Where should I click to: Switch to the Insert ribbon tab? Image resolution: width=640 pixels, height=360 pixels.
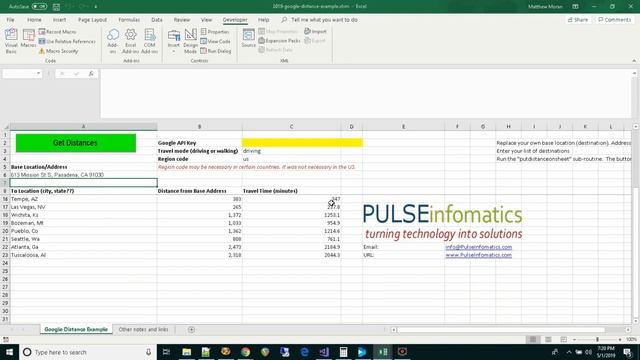(60, 20)
